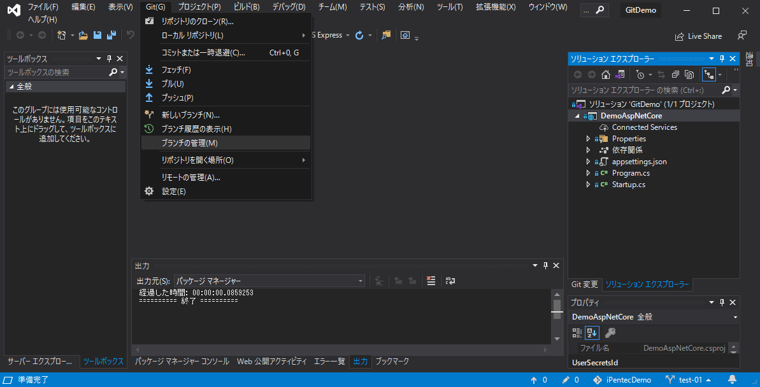Select Pull from the Git menu

point(226,84)
